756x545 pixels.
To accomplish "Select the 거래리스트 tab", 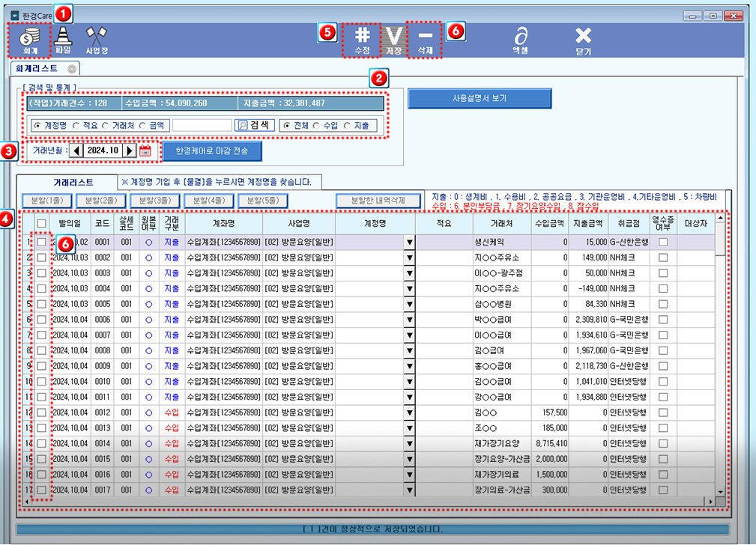I will tap(73, 182).
